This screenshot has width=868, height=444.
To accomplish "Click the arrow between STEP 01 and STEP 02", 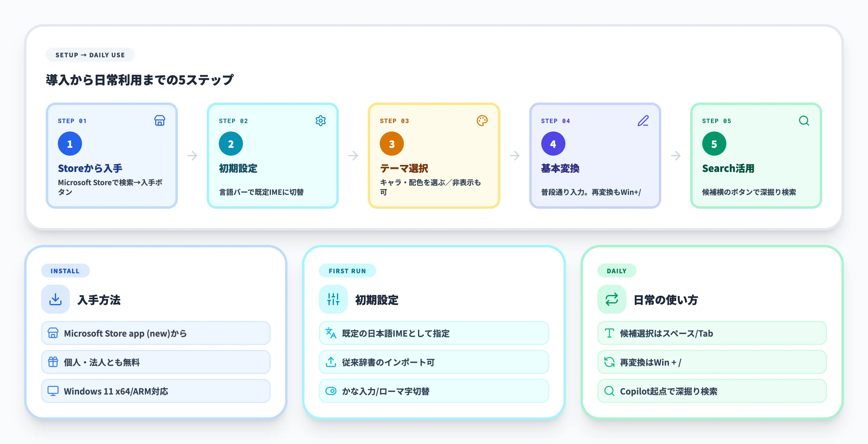I will click(192, 156).
